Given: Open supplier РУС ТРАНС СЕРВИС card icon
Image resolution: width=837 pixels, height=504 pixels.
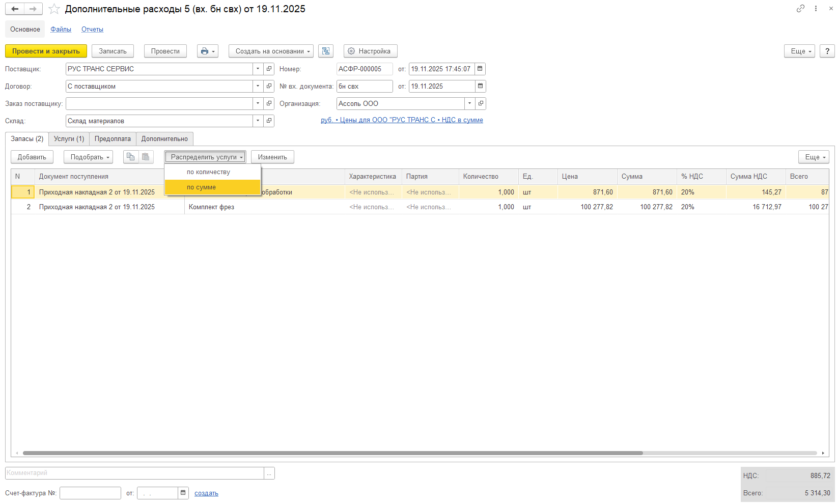Looking at the screenshot, I should (269, 69).
